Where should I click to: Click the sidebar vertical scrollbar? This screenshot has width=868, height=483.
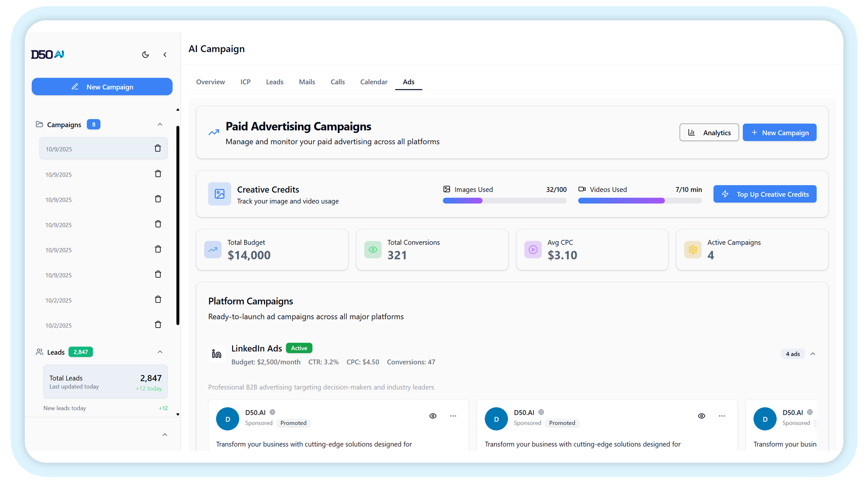(x=178, y=225)
